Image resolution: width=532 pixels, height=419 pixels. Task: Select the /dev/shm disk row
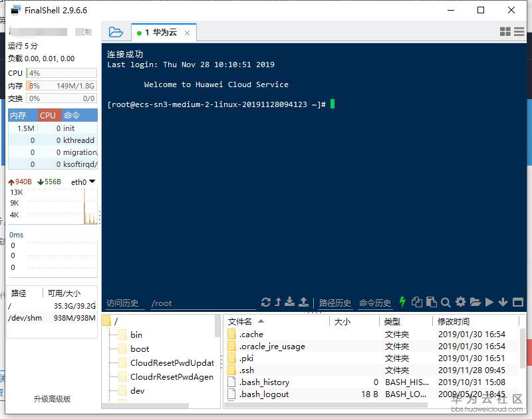52,318
